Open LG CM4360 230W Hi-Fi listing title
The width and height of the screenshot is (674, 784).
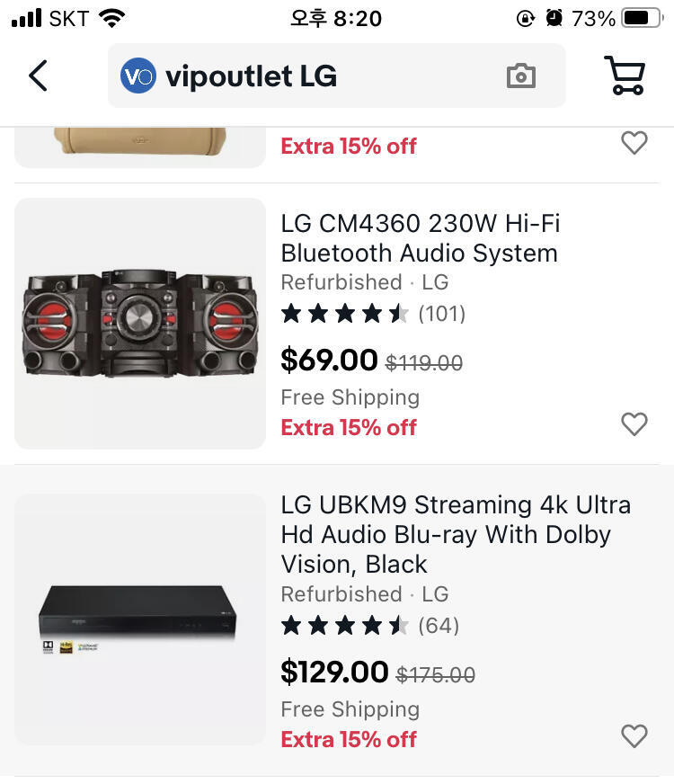pos(421,238)
